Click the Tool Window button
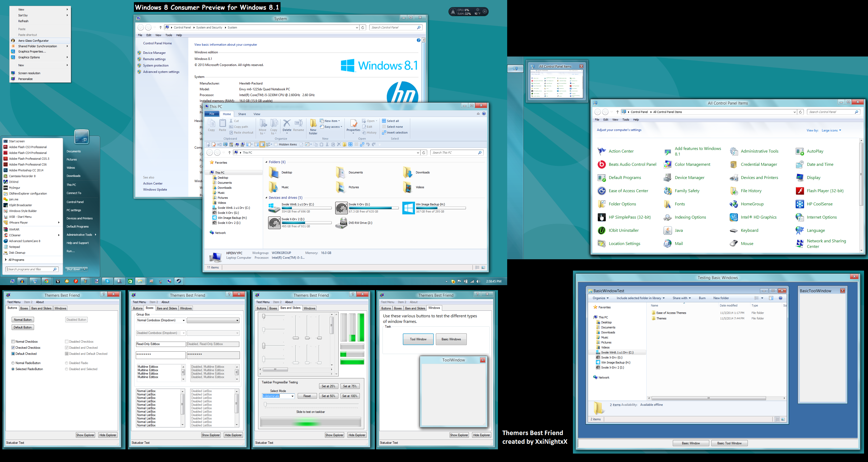This screenshot has width=868, height=462. (418, 339)
